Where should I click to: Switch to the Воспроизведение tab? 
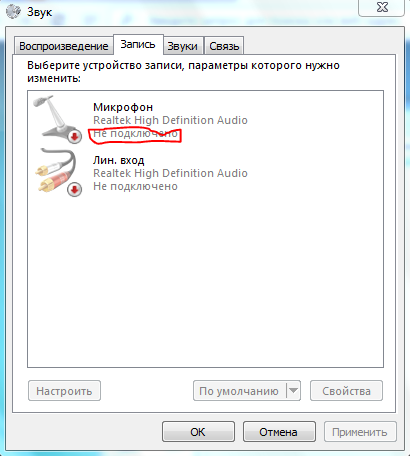63,46
